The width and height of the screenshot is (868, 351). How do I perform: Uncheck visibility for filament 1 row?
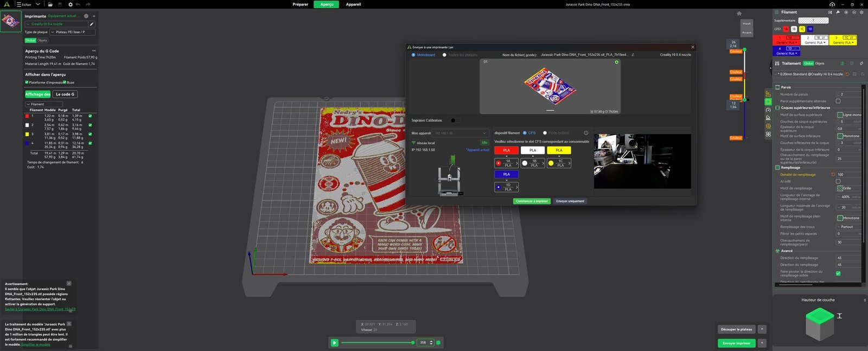pyautogui.click(x=90, y=116)
